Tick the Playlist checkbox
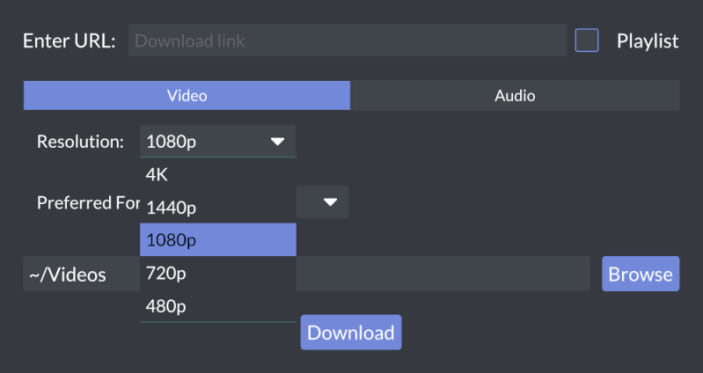Viewport: 703px width, 373px height. tap(586, 40)
